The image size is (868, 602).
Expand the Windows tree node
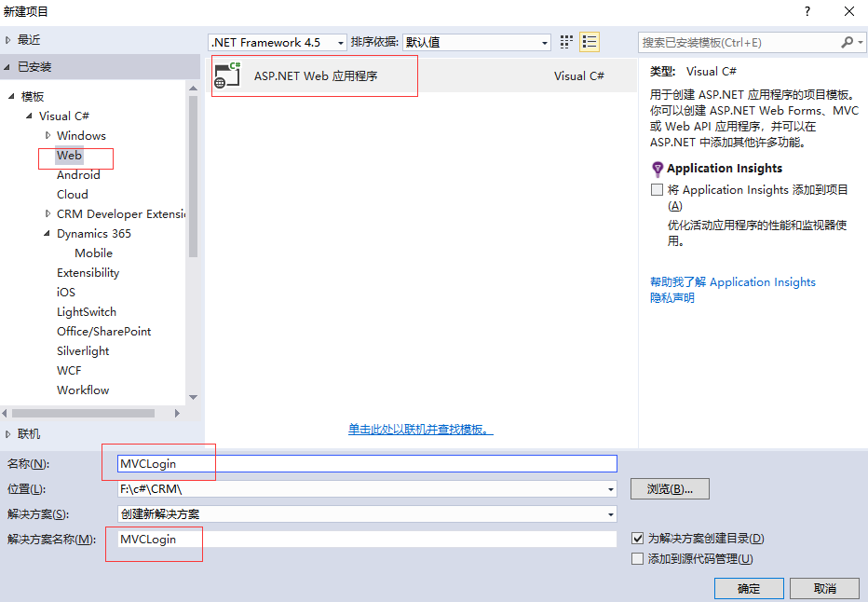tap(47, 135)
